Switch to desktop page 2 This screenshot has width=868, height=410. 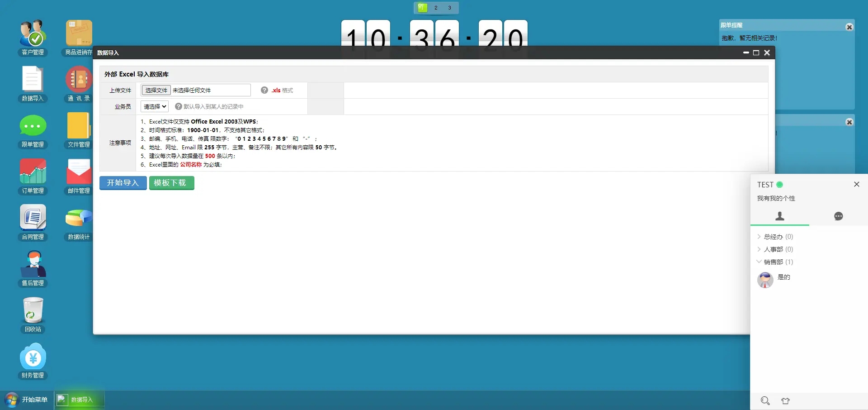pyautogui.click(x=436, y=8)
